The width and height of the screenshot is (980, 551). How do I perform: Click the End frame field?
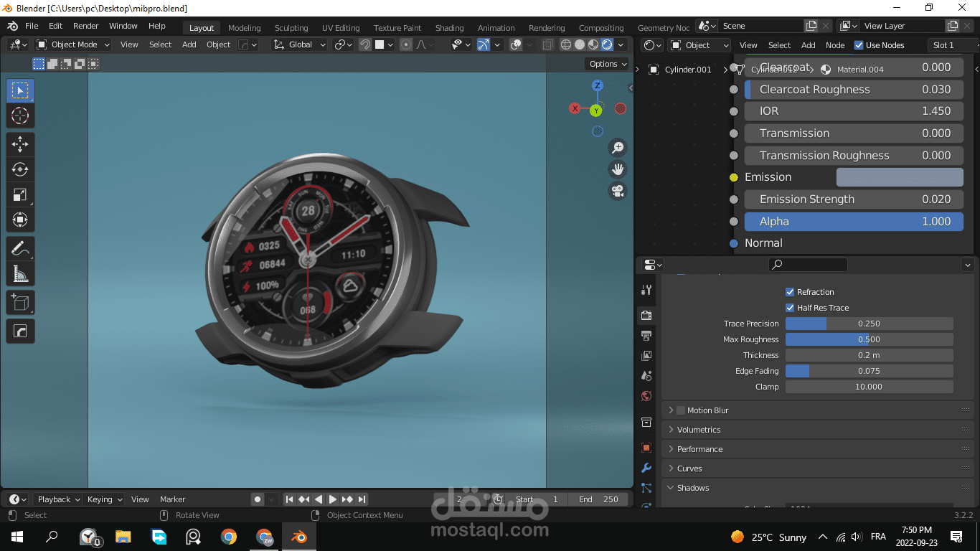coord(599,499)
